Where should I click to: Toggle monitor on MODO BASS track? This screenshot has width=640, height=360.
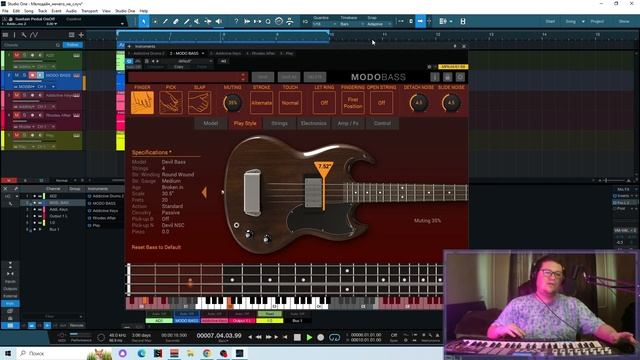(x=40, y=76)
